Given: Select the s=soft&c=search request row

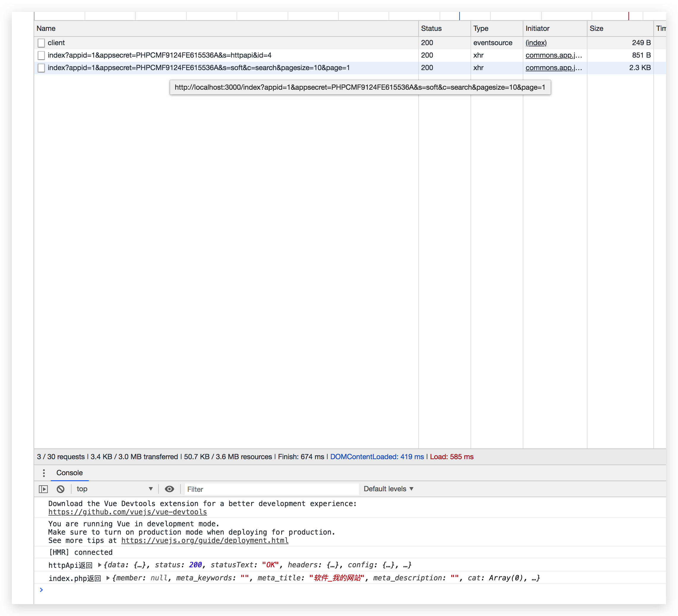Looking at the screenshot, I should click(x=350, y=68).
